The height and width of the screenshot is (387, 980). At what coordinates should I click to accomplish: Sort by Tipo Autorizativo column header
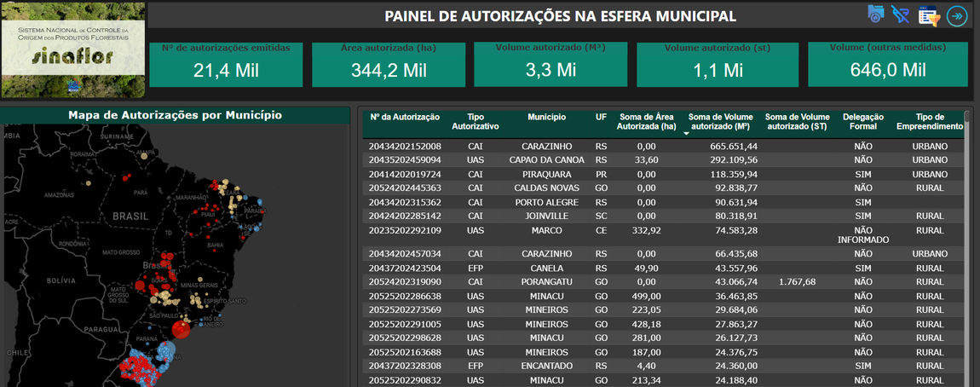pos(475,121)
